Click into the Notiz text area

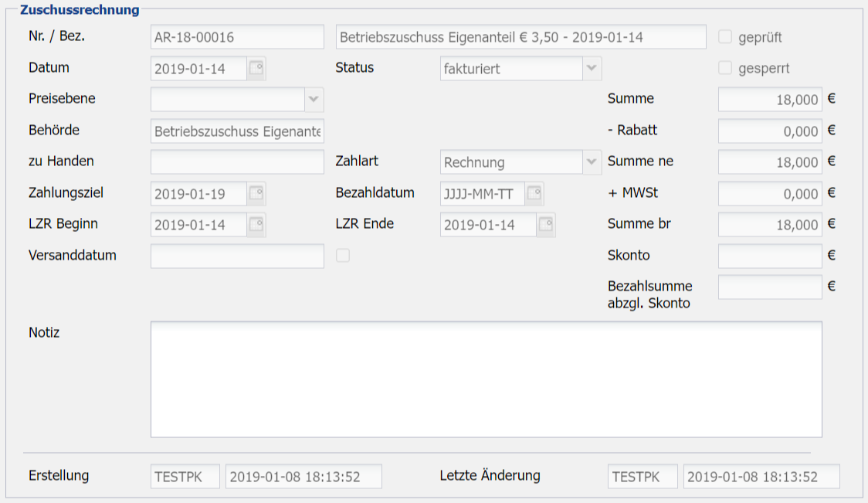pos(486,379)
